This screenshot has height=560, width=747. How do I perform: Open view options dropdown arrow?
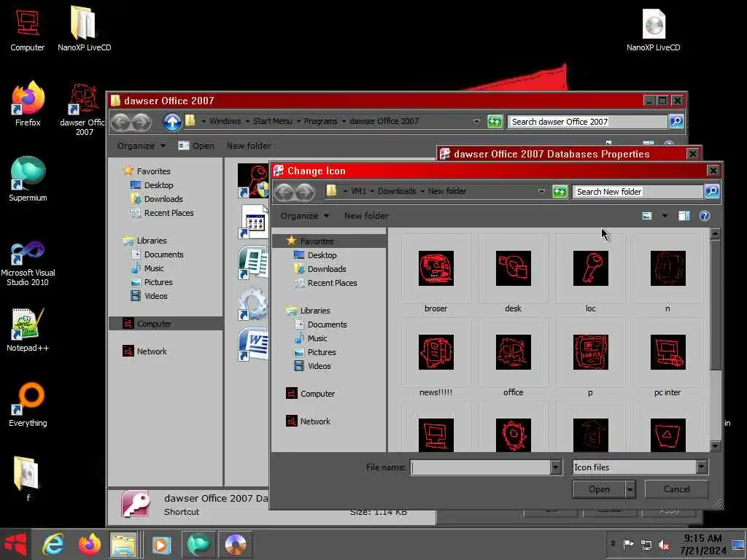click(665, 216)
